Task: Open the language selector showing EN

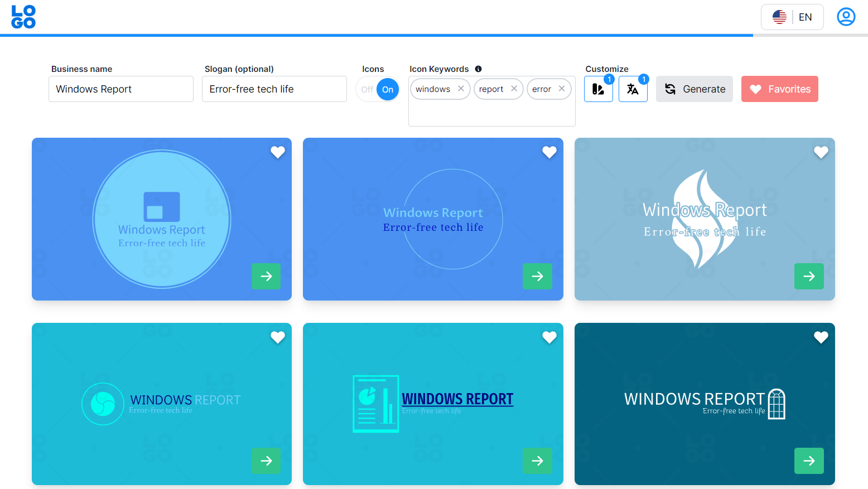Action: [792, 17]
